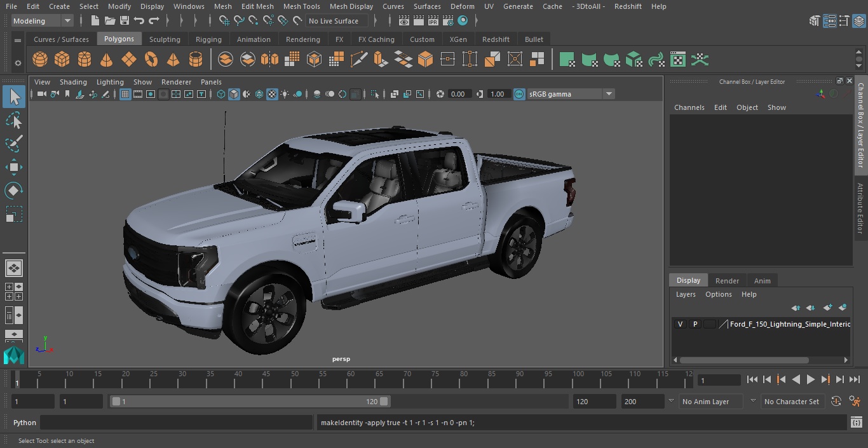Open the Mesh Tools menu
Screen dimensions: 868x448
coord(301,6)
